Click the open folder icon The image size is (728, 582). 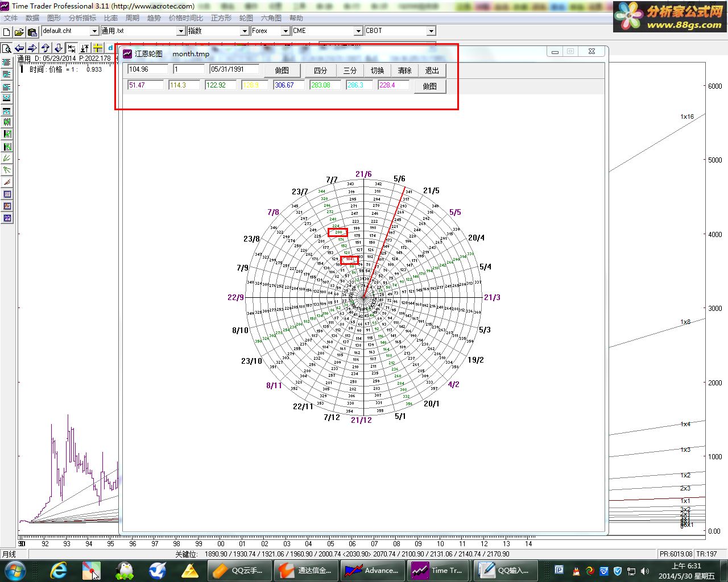click(x=19, y=32)
